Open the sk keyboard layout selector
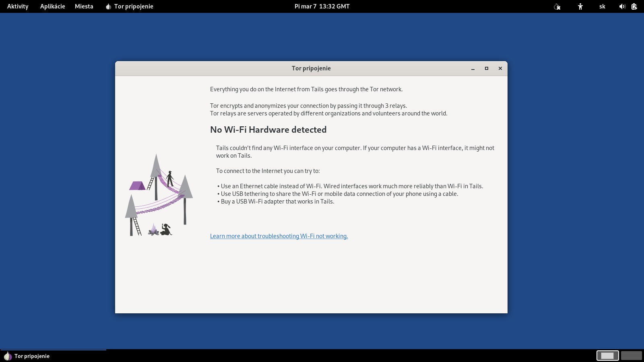Screen dimensions: 644x362 pyautogui.click(x=602, y=6)
